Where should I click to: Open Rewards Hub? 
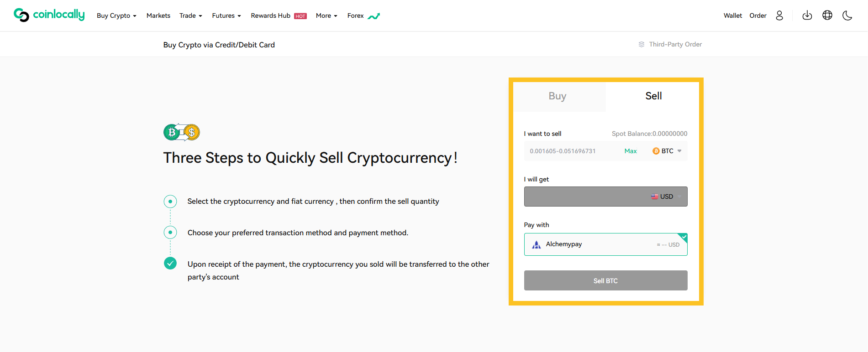(x=271, y=16)
